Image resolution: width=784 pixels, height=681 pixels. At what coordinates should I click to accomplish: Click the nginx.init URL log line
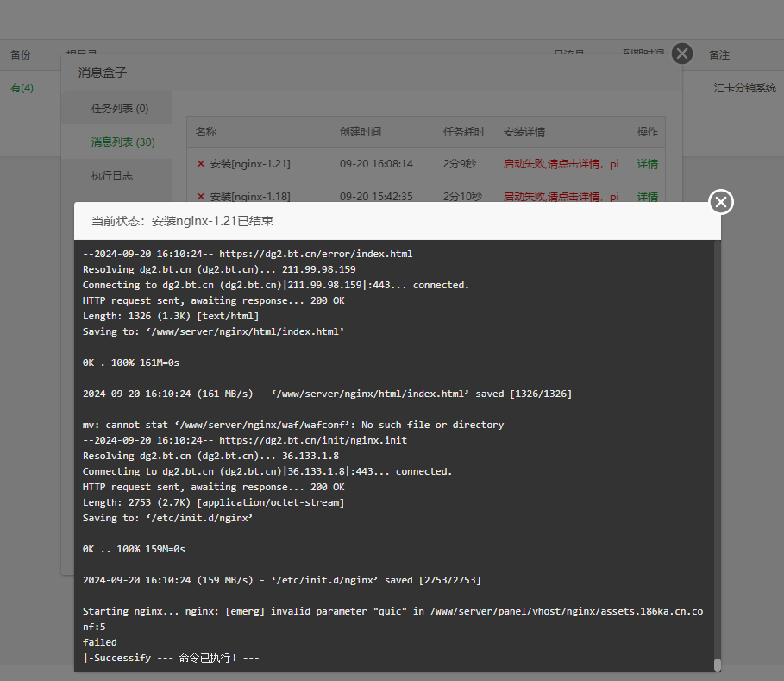pos(244,440)
